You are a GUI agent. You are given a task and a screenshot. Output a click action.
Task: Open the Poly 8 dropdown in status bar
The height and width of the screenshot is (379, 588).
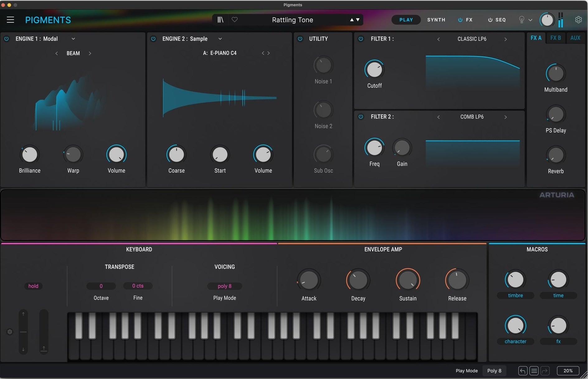494,371
